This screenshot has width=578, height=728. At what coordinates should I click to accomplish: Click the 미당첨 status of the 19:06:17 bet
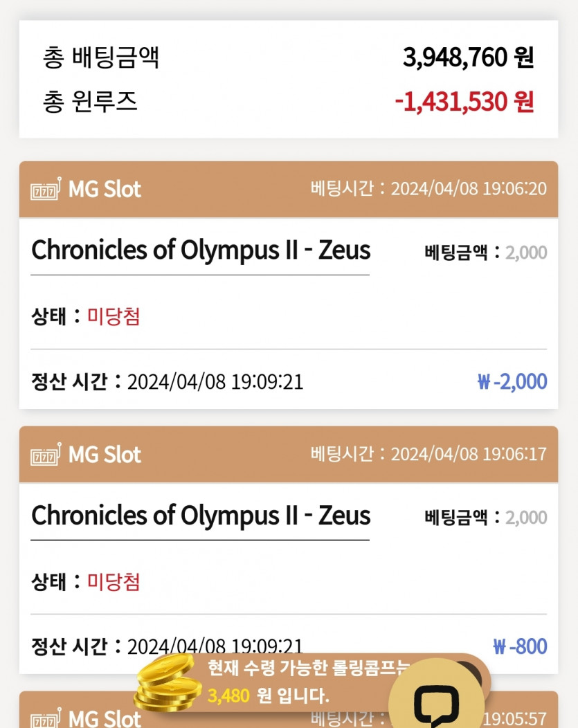114,582
